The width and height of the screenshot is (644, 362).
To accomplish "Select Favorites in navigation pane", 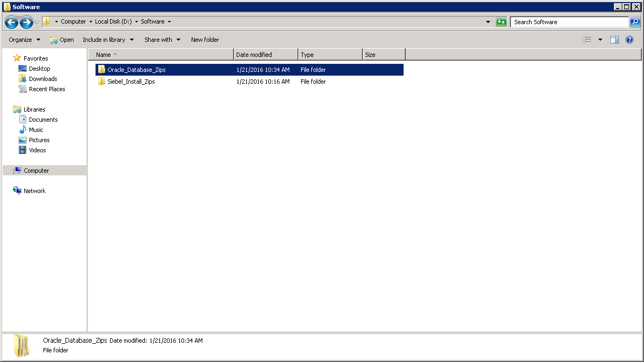I will point(35,58).
